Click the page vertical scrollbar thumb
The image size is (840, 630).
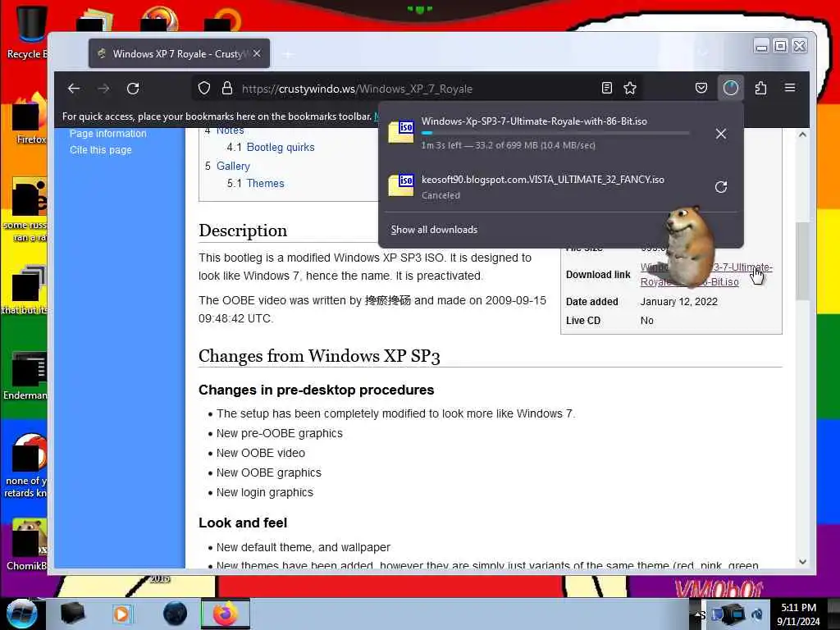point(802,261)
